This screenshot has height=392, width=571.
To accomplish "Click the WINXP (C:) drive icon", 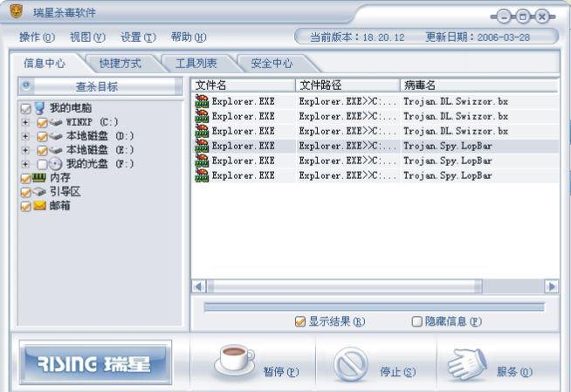I will 56,122.
